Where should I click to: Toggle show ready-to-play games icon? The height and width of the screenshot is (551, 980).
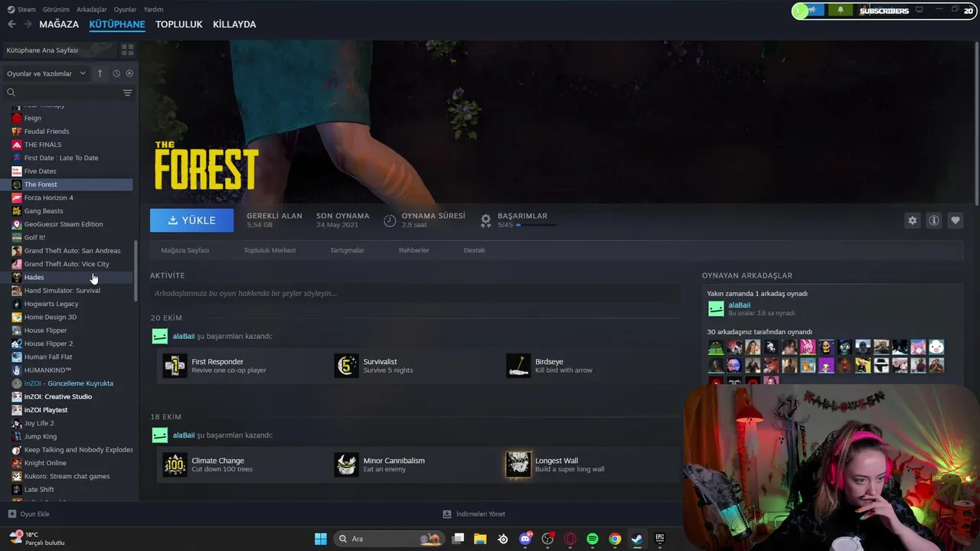pyautogui.click(x=129, y=73)
